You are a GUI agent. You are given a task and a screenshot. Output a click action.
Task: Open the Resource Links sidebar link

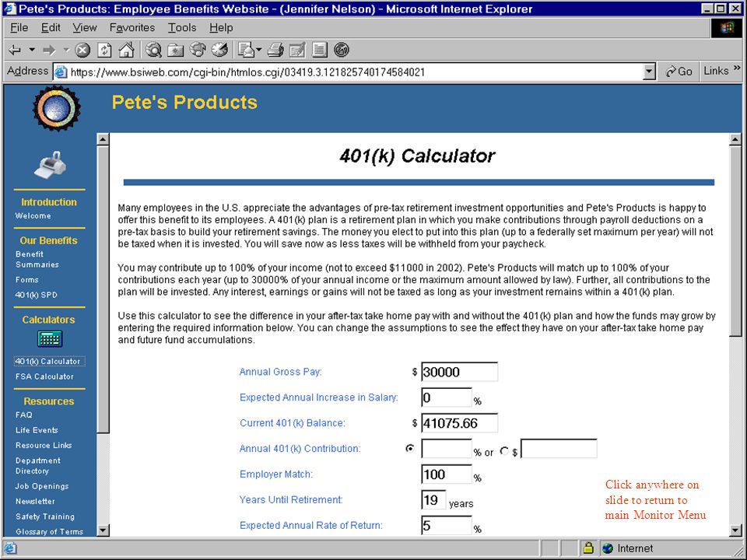(x=44, y=445)
